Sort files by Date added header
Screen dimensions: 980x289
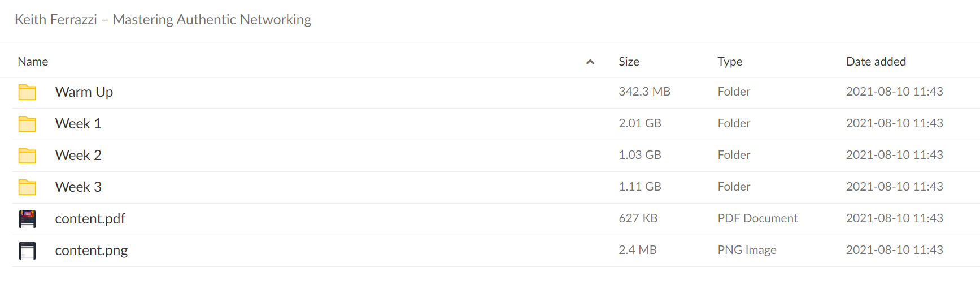pyautogui.click(x=876, y=62)
